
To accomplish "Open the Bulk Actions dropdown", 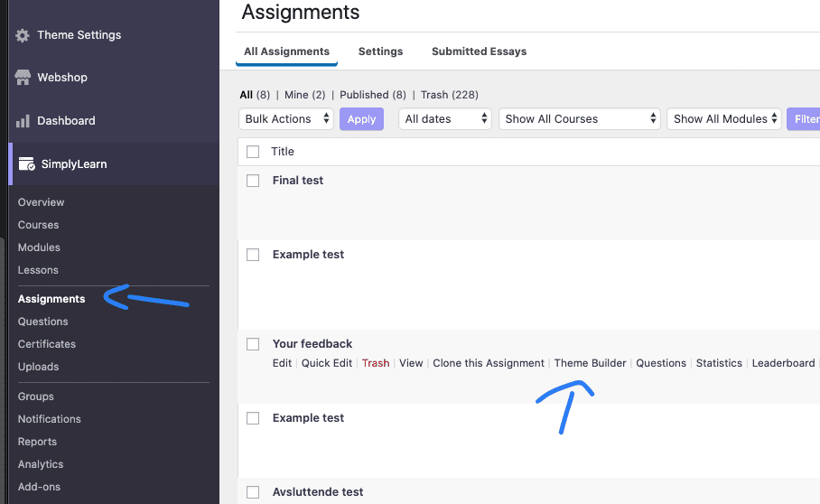I will [287, 119].
